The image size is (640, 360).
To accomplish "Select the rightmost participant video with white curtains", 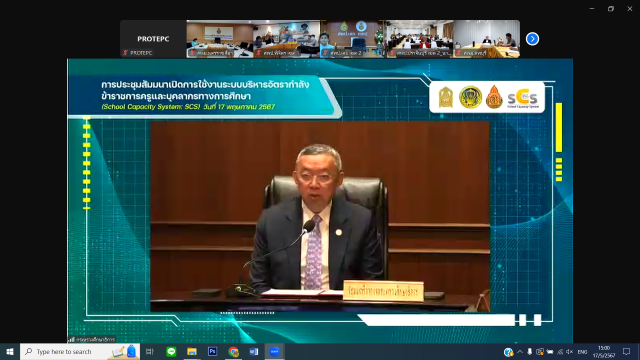I will [x=487, y=39].
